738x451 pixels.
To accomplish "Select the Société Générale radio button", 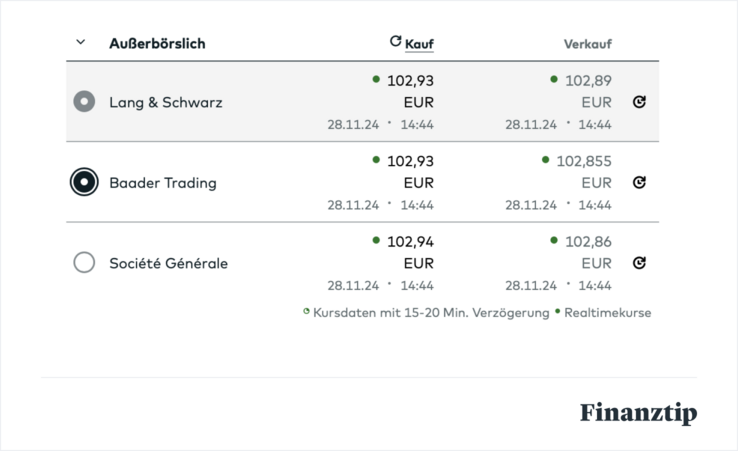I will [84, 263].
